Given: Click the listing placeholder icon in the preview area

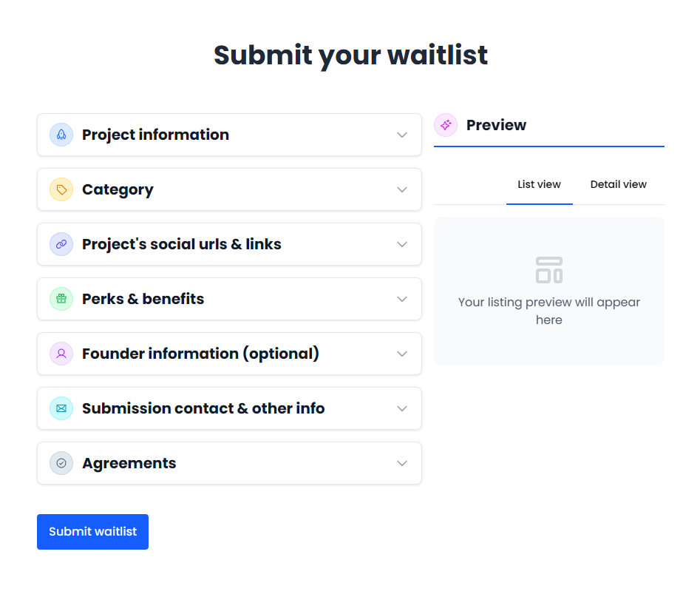Looking at the screenshot, I should click(x=548, y=269).
